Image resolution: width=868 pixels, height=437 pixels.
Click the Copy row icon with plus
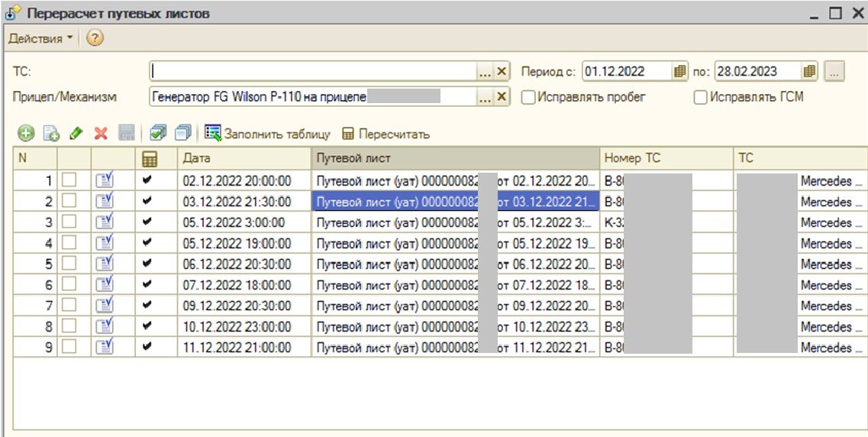tap(51, 134)
